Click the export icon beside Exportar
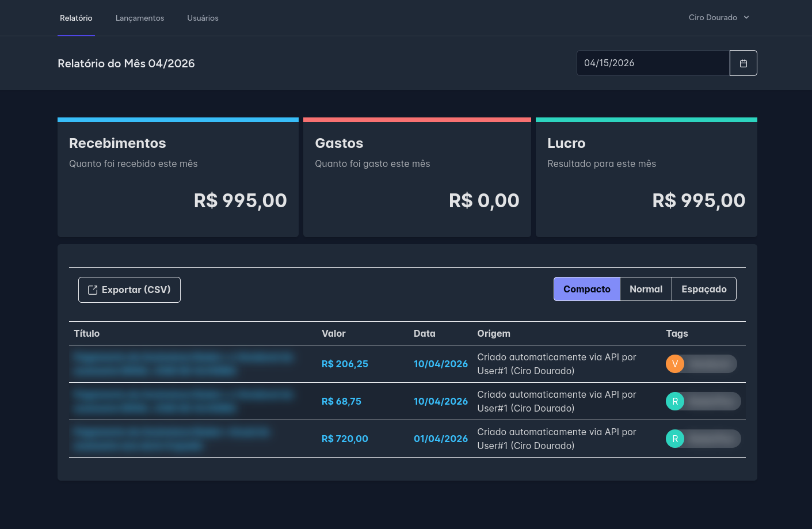The image size is (812, 529). pos(93,290)
